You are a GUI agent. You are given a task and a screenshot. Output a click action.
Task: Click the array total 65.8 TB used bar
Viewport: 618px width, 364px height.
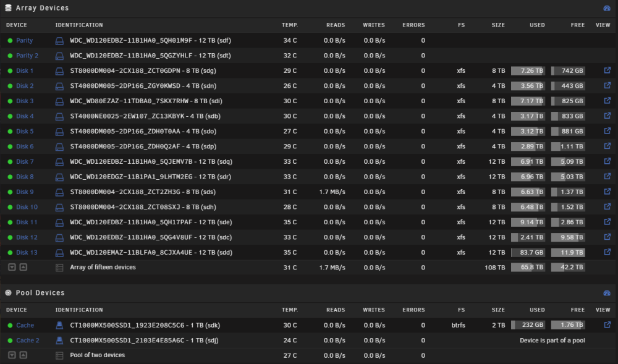pos(528,268)
